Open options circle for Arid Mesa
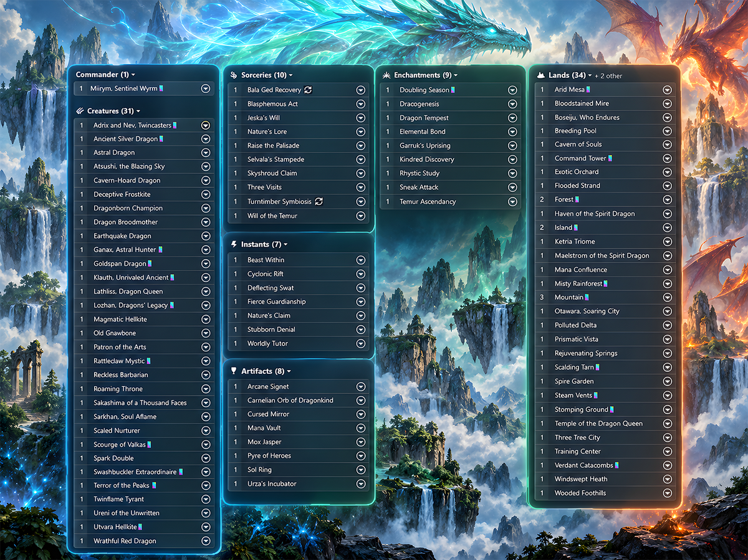Image resolution: width=748 pixels, height=560 pixels. click(x=667, y=90)
